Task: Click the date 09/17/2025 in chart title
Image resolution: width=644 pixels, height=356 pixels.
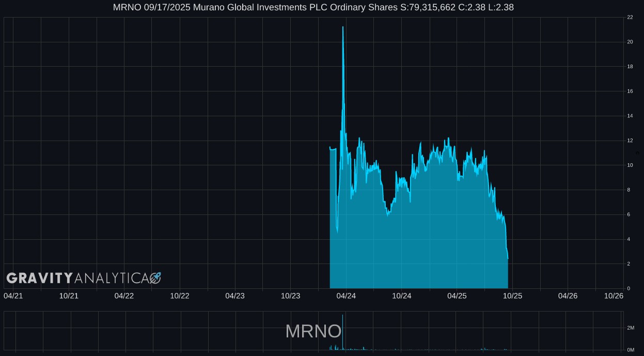Action: (x=167, y=7)
